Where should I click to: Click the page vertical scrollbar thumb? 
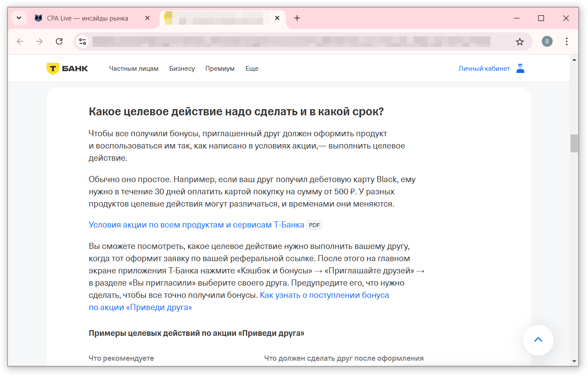pos(574,143)
